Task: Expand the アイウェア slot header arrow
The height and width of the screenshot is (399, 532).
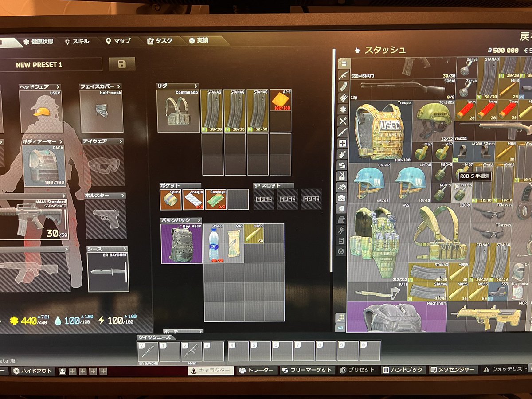Action: pos(121,141)
